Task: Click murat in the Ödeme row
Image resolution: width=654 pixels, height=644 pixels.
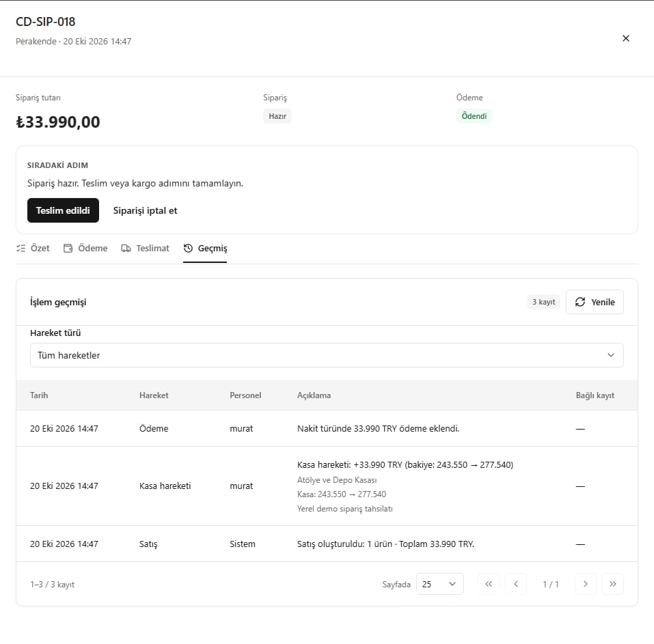Action: point(241,428)
